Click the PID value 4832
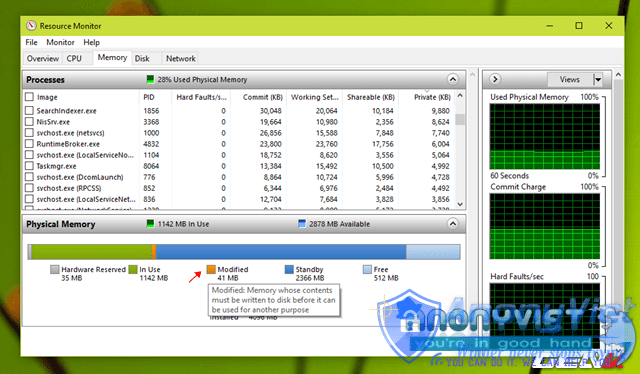 click(151, 144)
